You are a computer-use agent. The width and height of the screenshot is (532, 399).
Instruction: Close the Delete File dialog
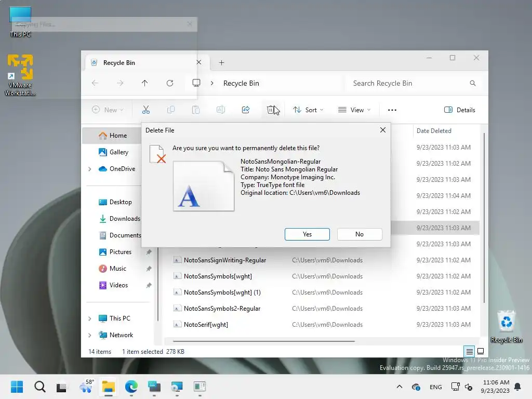click(x=383, y=130)
